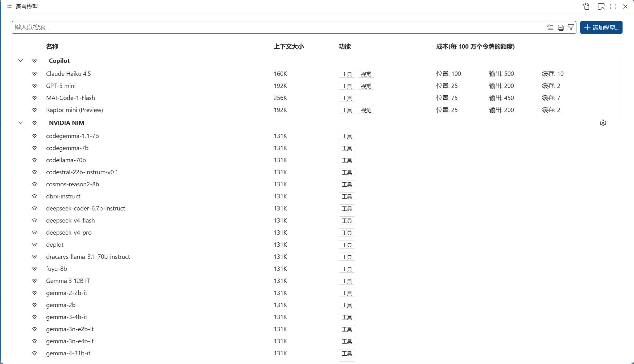Toggle the eye for fuyu-8b
The width and height of the screenshot is (634, 364).
point(34,269)
